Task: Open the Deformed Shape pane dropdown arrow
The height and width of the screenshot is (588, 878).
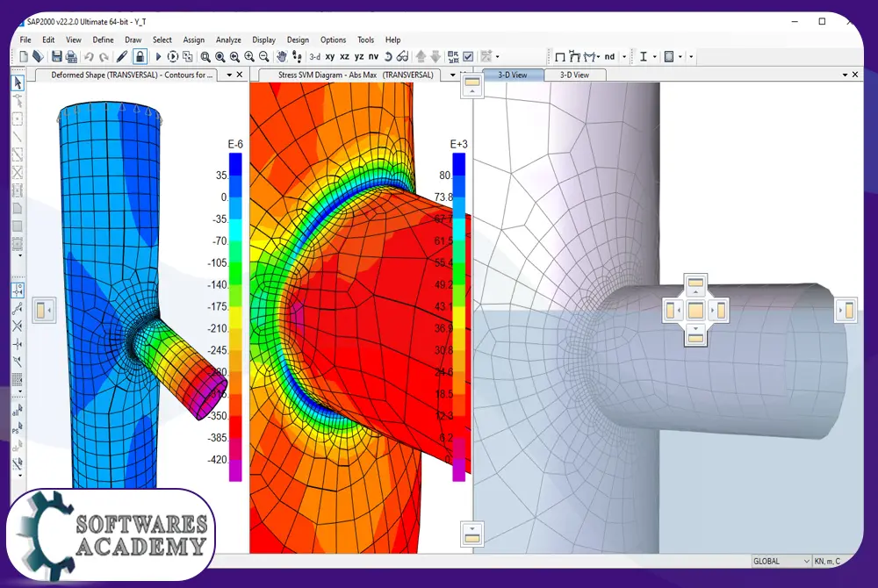Action: tap(229, 75)
